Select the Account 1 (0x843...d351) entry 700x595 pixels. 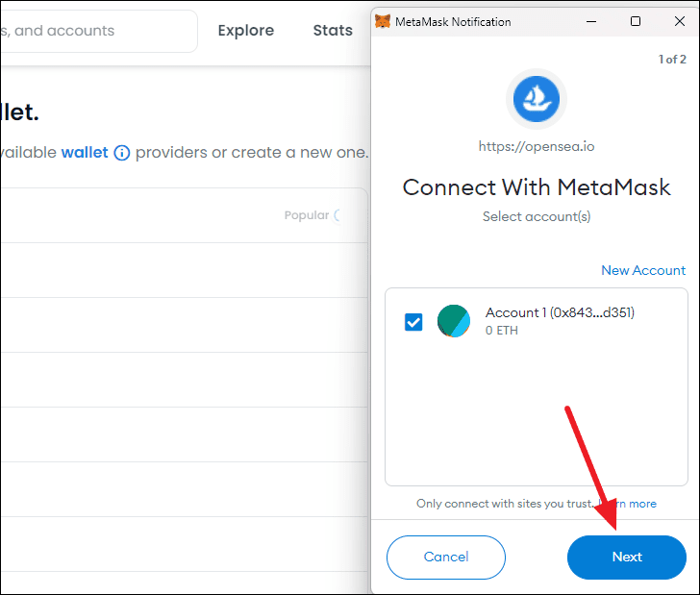pyautogui.click(x=537, y=321)
